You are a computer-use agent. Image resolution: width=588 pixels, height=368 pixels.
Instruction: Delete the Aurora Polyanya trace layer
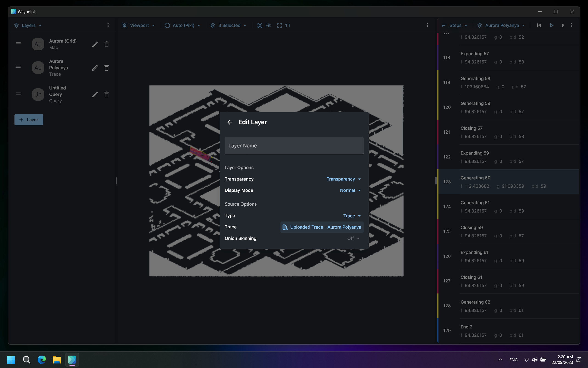click(106, 68)
